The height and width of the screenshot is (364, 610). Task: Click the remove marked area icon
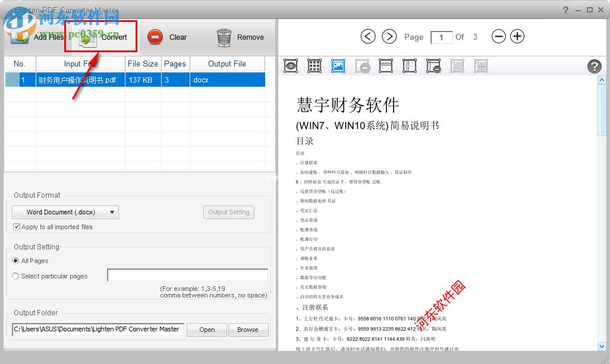click(x=362, y=66)
